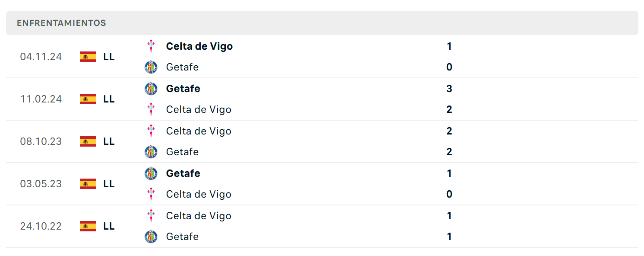The height and width of the screenshot is (256, 644).
Task: Click Spain flag icon beside 04.11.24
Action: point(88,57)
